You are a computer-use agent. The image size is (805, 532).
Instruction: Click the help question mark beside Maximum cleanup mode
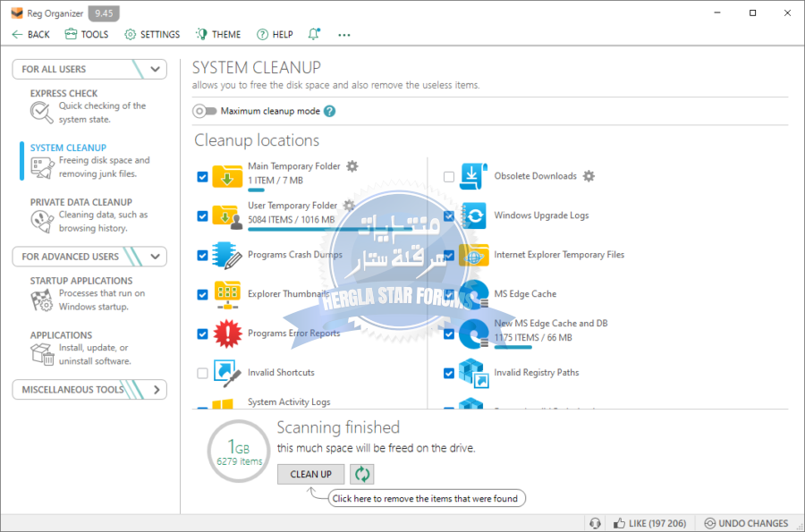[329, 111]
